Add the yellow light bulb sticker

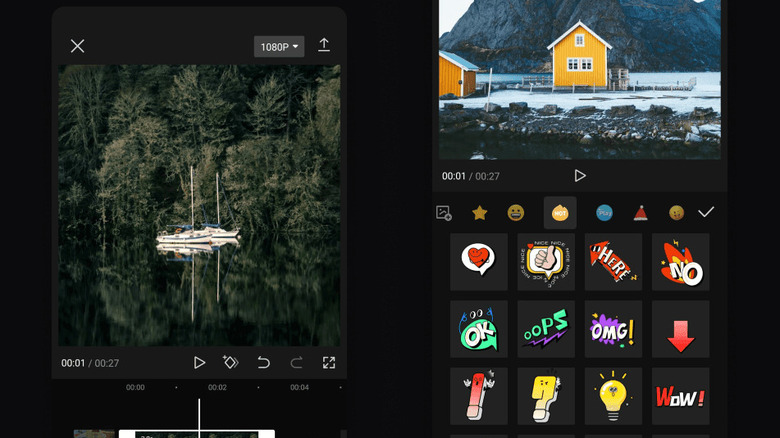point(613,396)
